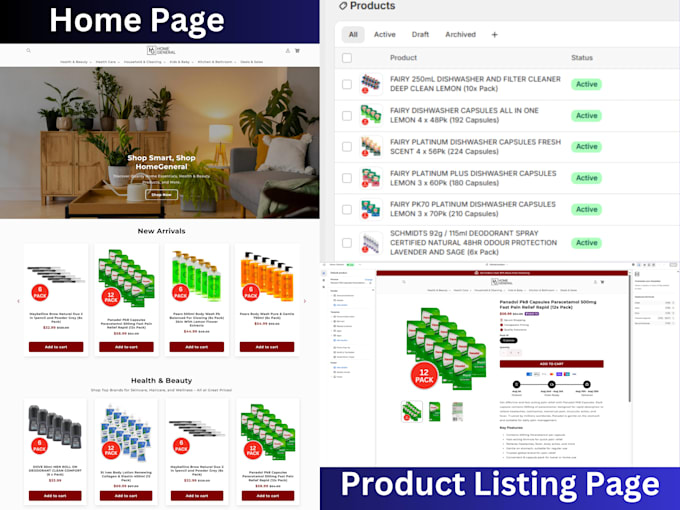Click the Home General logo in editor preview
This screenshot has height=510, width=680.
pos(503,282)
